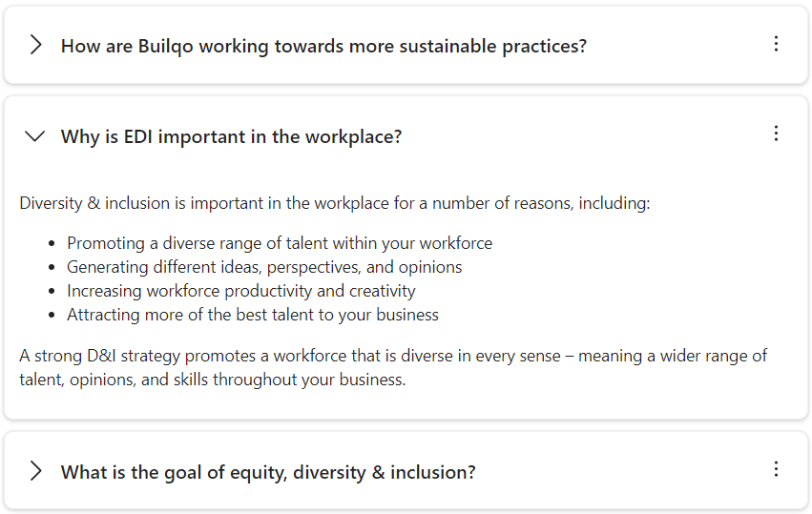The image size is (812, 514).
Task: Click the bullet dot before 'Increasing workforce productivity'
Action: pyautogui.click(x=53, y=292)
